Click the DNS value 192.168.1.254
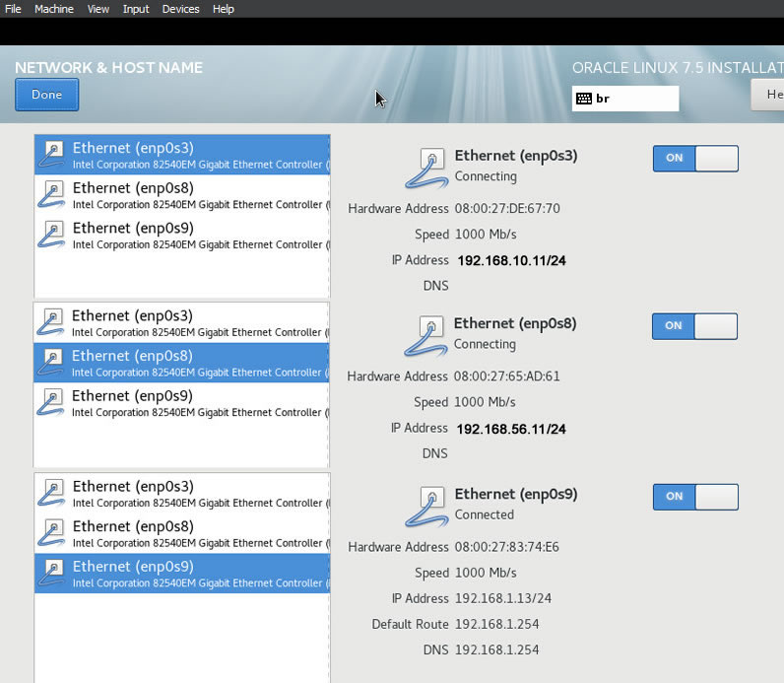 coord(497,649)
